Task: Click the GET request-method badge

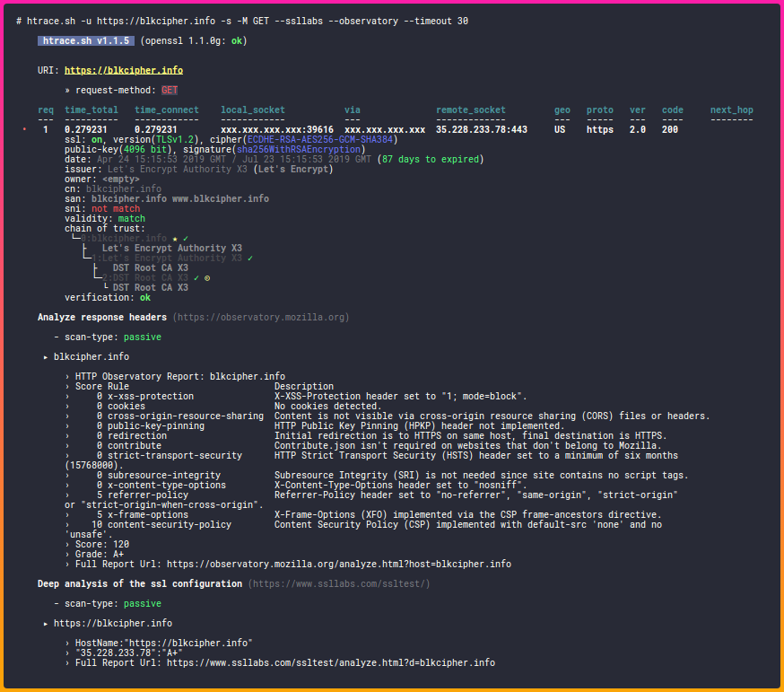Action: [x=169, y=90]
